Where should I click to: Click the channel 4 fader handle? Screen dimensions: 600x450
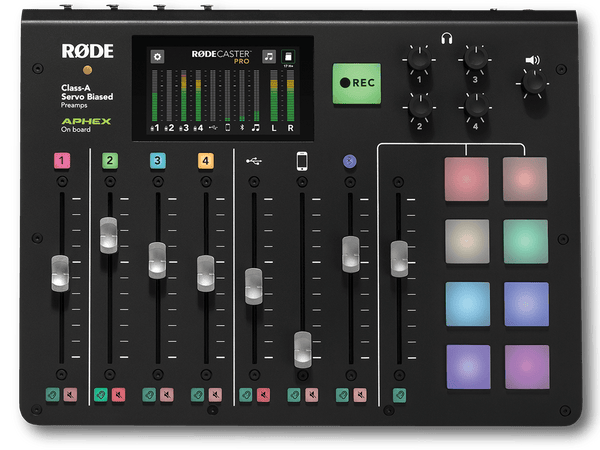pos(206,273)
